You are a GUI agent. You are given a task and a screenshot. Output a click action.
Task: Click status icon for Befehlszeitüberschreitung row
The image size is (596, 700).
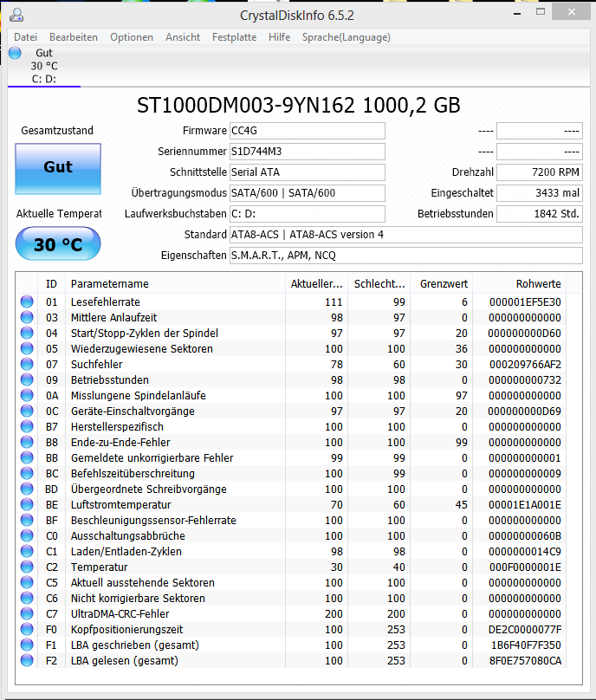click(x=27, y=474)
